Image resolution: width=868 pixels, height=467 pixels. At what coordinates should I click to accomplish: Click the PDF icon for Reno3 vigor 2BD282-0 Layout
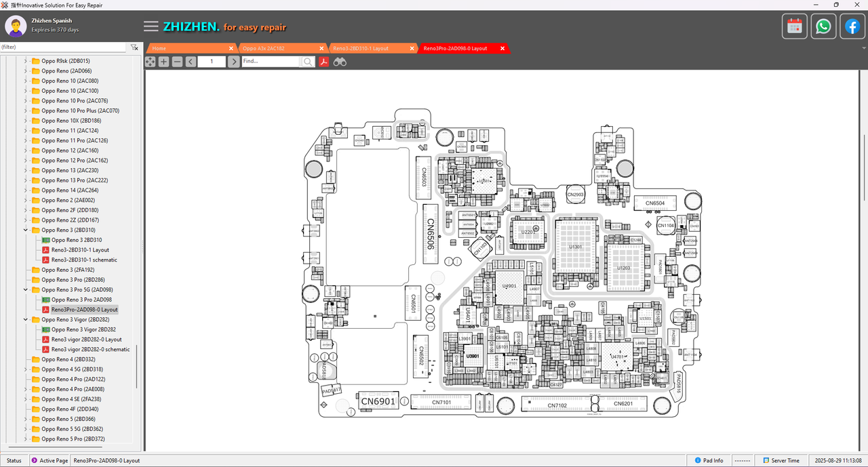45,340
